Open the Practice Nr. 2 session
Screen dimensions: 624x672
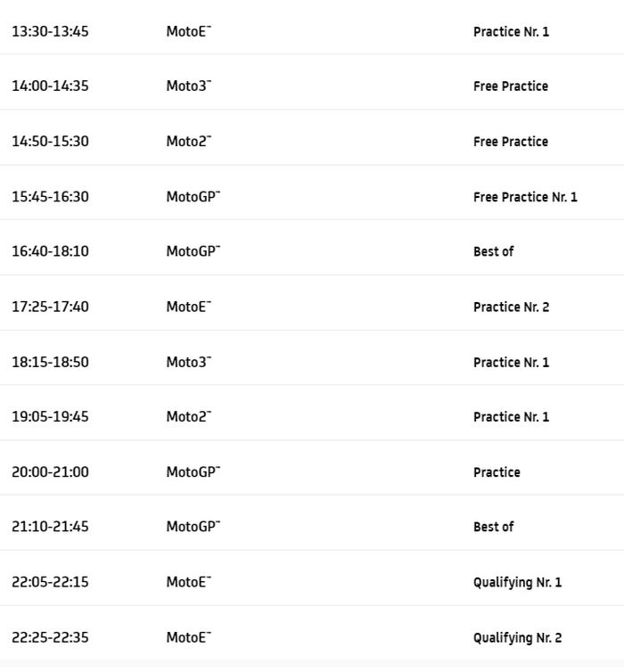(x=511, y=307)
